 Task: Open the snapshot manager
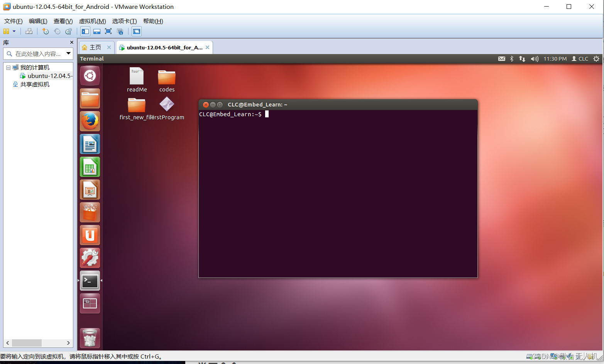tap(69, 31)
